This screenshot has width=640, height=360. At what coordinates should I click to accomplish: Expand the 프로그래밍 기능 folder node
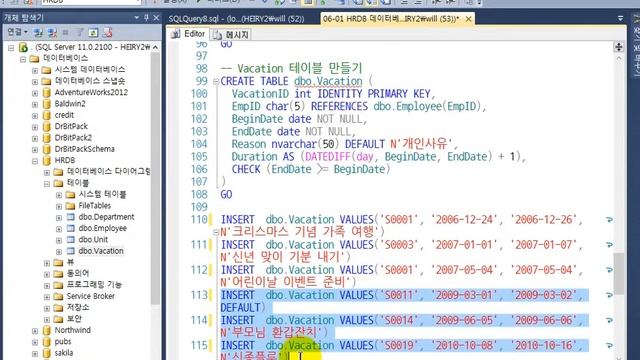(x=47, y=285)
